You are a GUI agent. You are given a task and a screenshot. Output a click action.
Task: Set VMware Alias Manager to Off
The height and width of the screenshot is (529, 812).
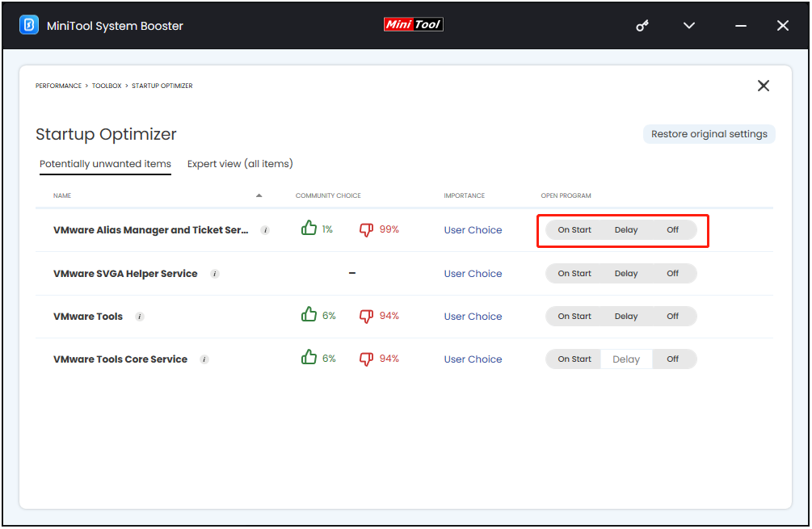[672, 230]
